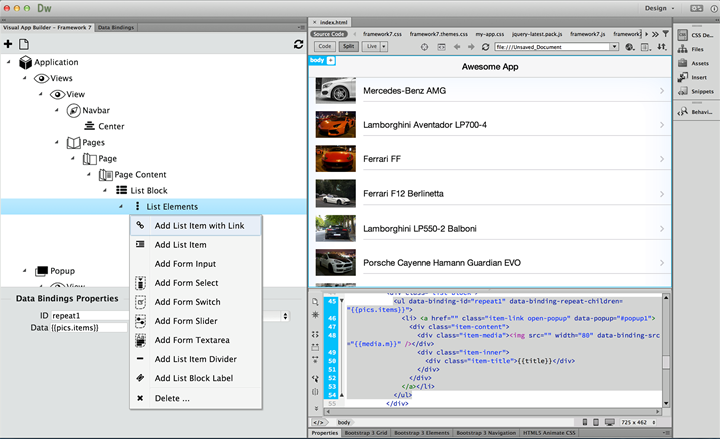720x439 pixels.
Task: Switch to Code view
Action: [325, 46]
